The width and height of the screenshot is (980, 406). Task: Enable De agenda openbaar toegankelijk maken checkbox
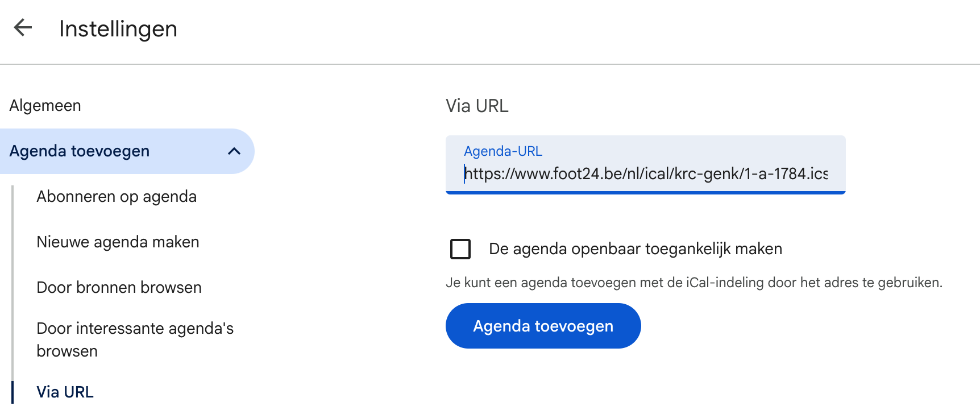(460, 249)
